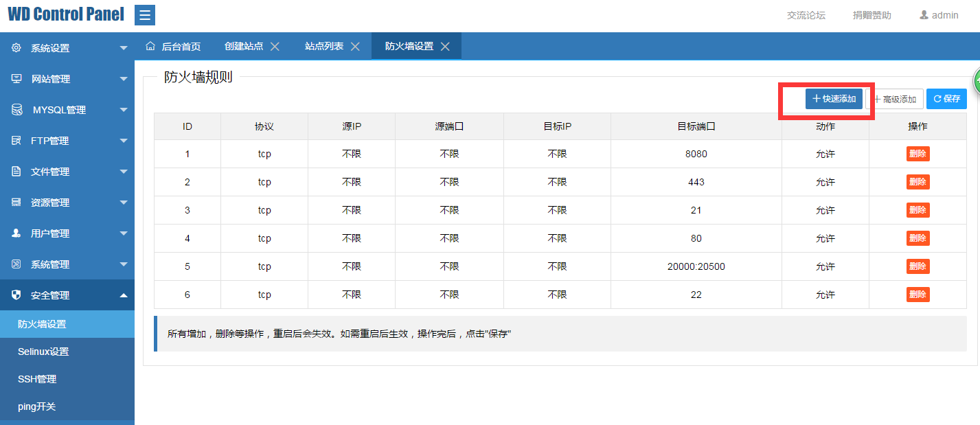Viewport: 980px width, 425px height.
Task: Expand the 系统管理 dropdown arrow
Action: (123, 264)
